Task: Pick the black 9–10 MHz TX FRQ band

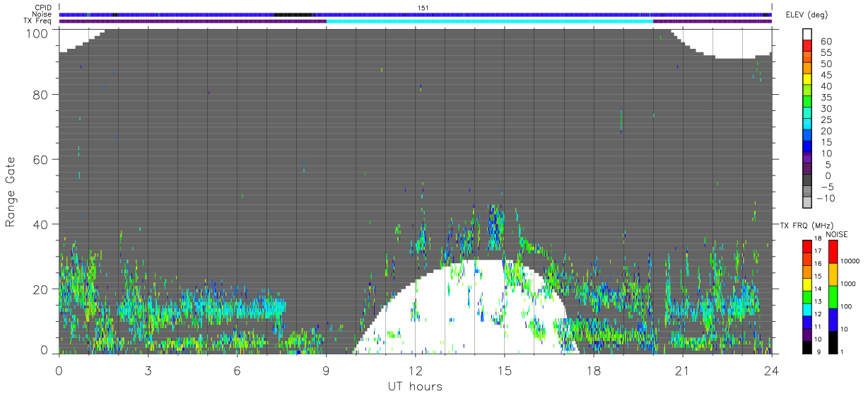Action: click(x=807, y=347)
